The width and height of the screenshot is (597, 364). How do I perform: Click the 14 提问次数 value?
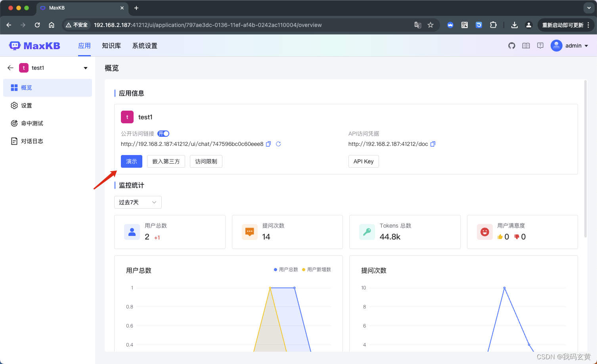[266, 237]
